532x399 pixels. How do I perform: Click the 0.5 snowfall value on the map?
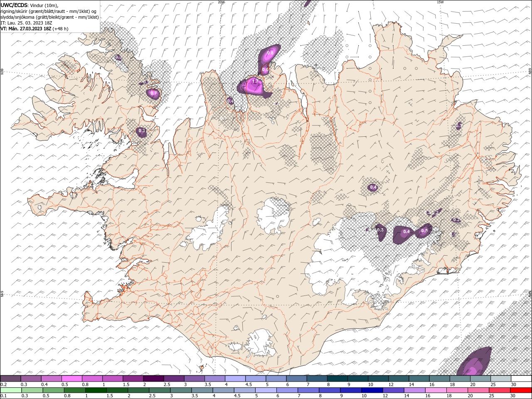point(424,231)
